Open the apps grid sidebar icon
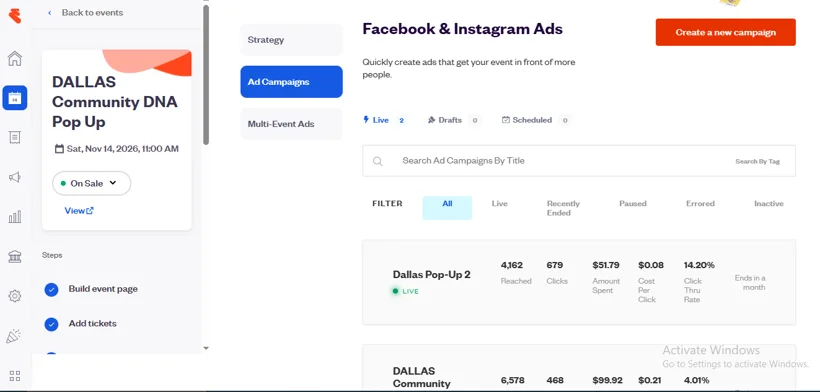Viewport: 820px width, 392px height. pyautogui.click(x=15, y=376)
